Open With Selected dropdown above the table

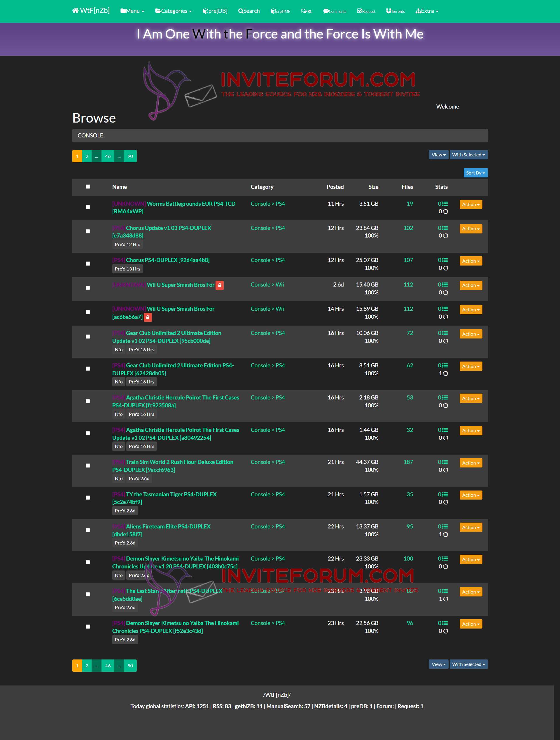click(x=468, y=155)
